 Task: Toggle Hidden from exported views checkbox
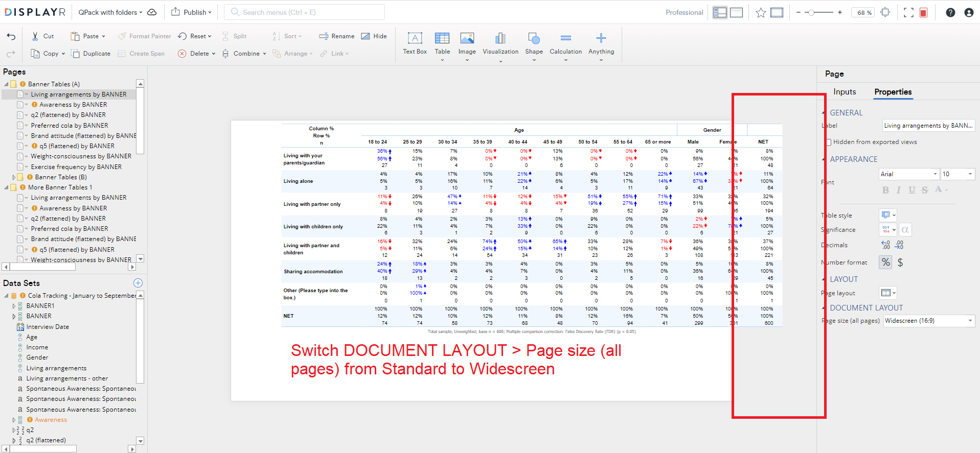click(x=829, y=142)
